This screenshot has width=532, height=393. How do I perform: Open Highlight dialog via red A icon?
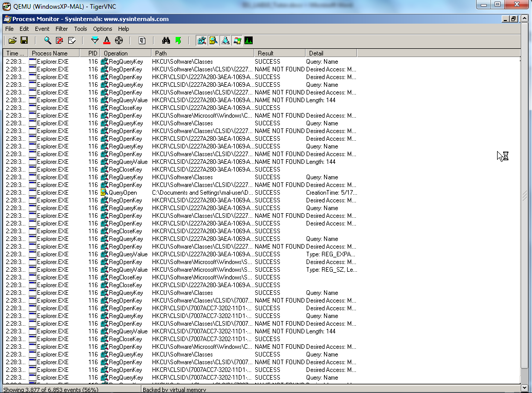tap(107, 41)
